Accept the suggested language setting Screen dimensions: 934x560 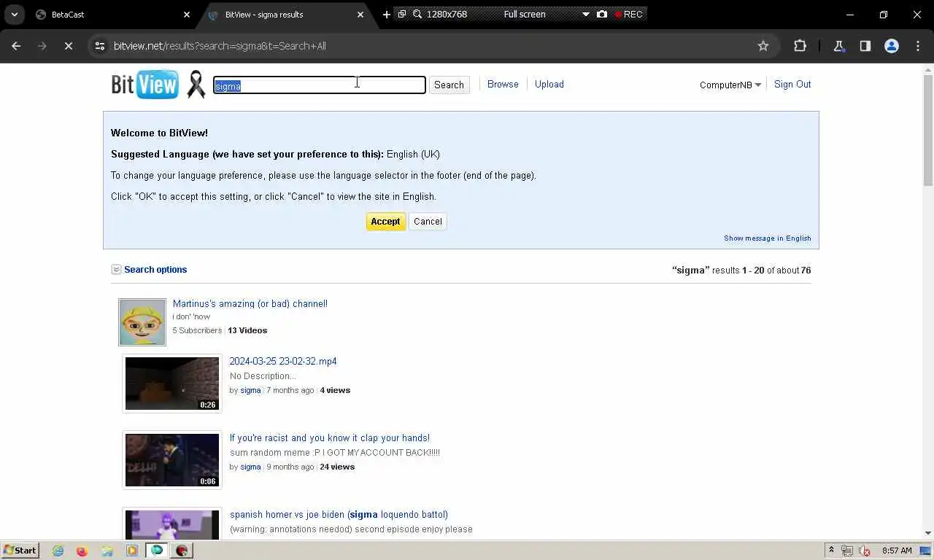click(x=385, y=222)
